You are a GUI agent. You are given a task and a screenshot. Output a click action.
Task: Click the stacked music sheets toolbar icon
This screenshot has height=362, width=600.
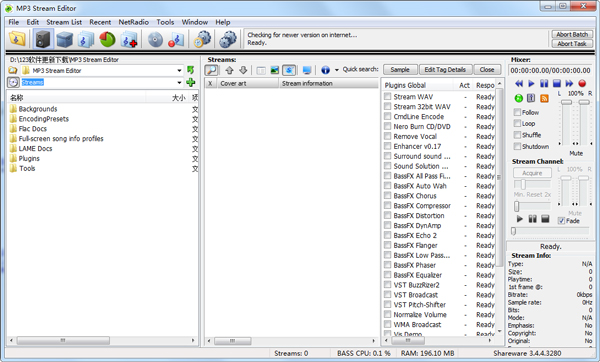tap(86, 39)
